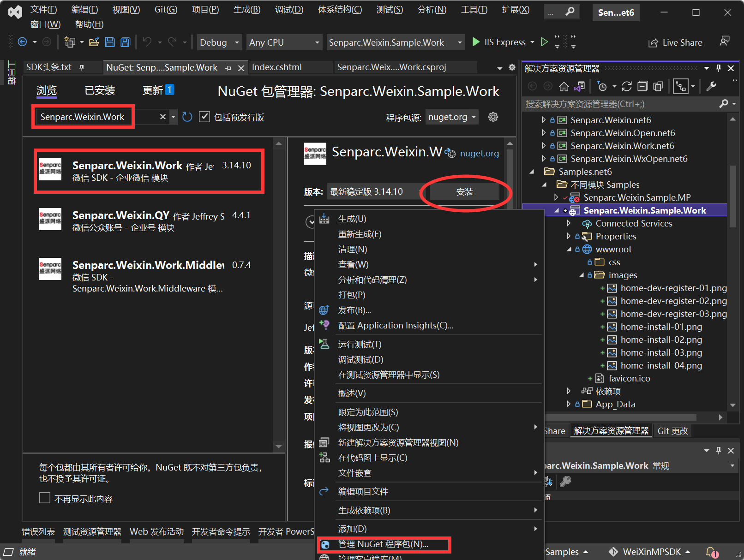Viewport: 744px width, 560px height.
Task: Uncheck 包括预发行版 checkbox
Action: click(204, 117)
